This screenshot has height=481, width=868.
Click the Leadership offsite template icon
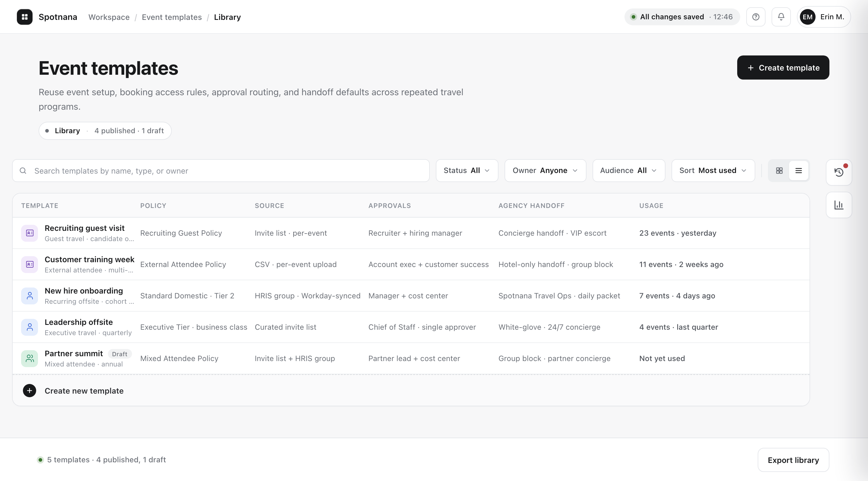click(30, 327)
